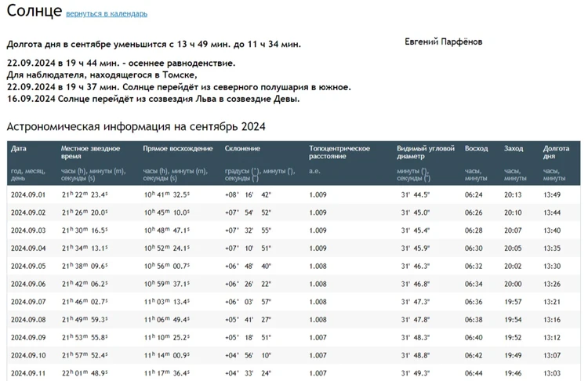Click the author name 'Евгений Парфёнов'
The image size is (588, 381).
point(444,42)
